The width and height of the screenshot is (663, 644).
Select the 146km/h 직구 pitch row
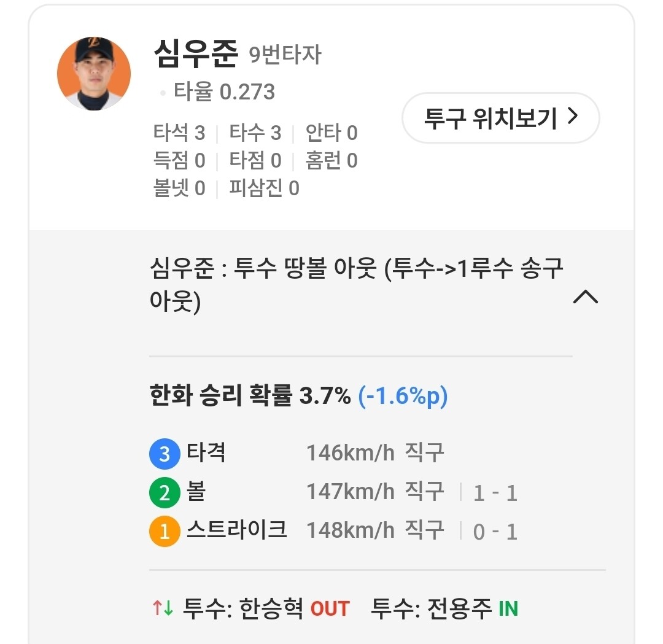point(374,454)
